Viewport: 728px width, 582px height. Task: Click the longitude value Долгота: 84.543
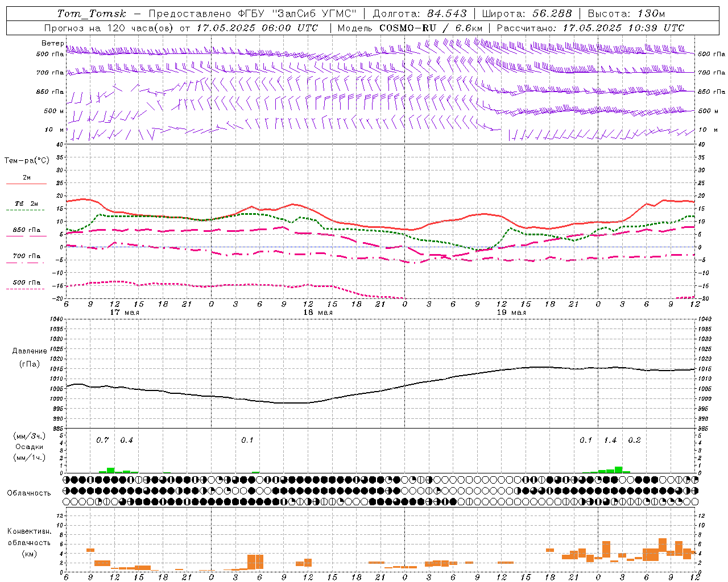point(419,14)
